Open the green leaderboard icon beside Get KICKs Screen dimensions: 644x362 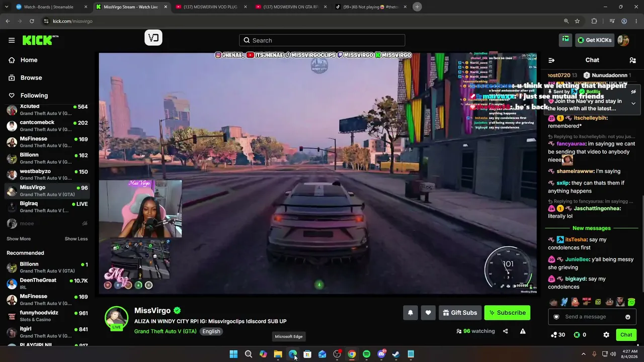[566, 40]
